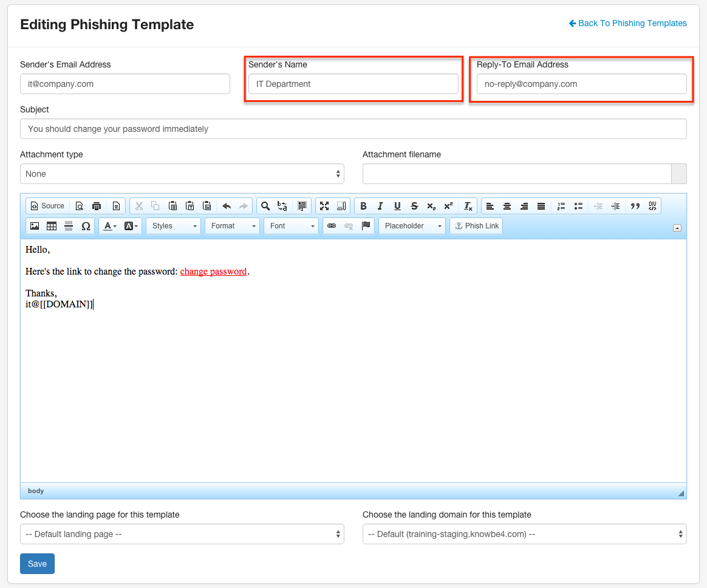Viewport: 707px width, 588px height.
Task: Insert an image into the email body
Action: tap(35, 225)
